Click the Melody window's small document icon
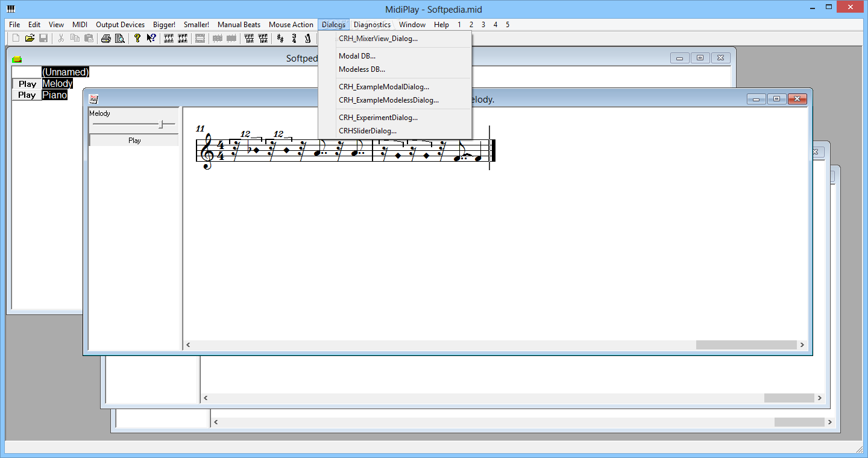 (93, 99)
